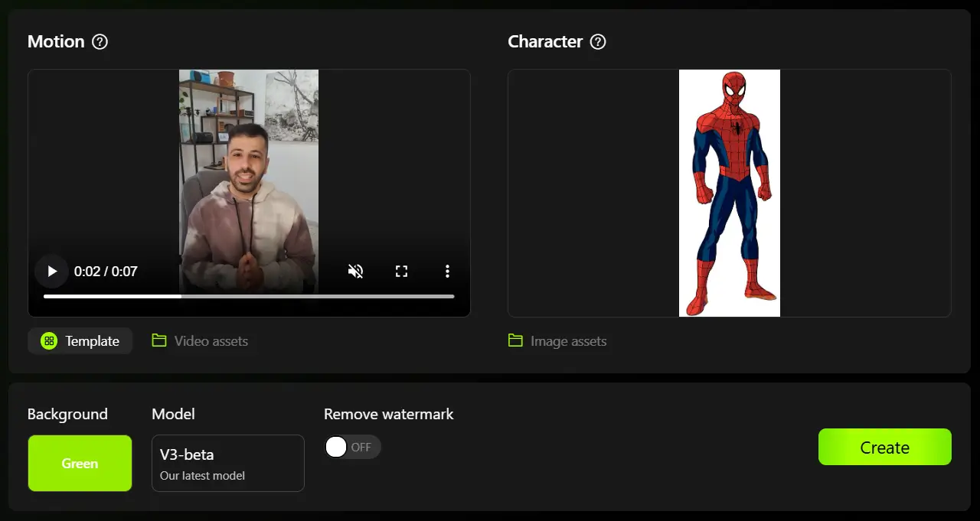Viewport: 980px width, 521px height.
Task: Click the Background label
Action: [67, 414]
